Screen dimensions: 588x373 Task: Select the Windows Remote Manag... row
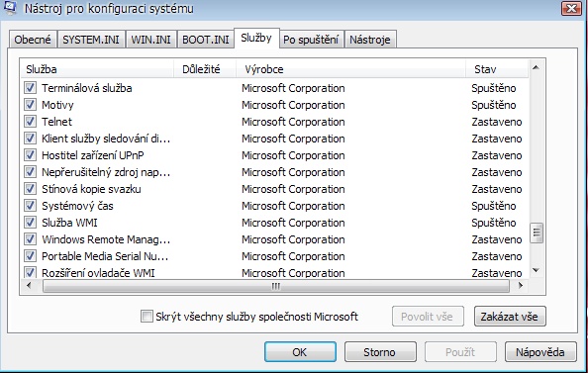[x=275, y=239]
